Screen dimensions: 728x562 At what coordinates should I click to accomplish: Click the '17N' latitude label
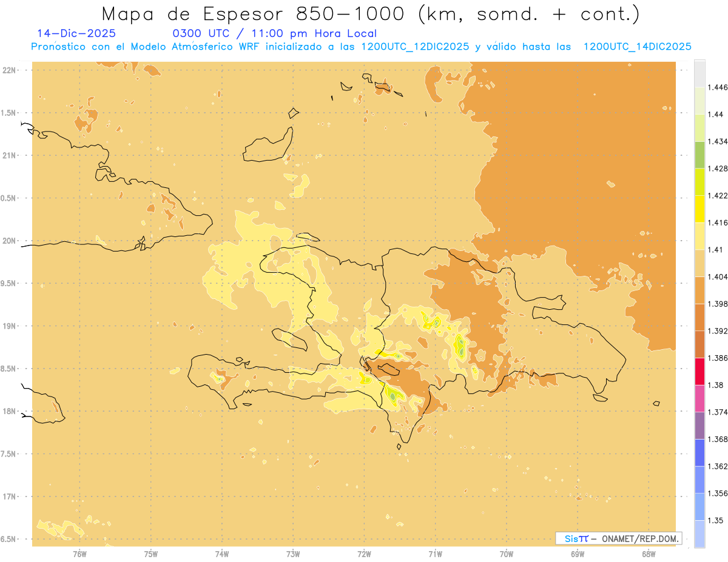pyautogui.click(x=10, y=497)
